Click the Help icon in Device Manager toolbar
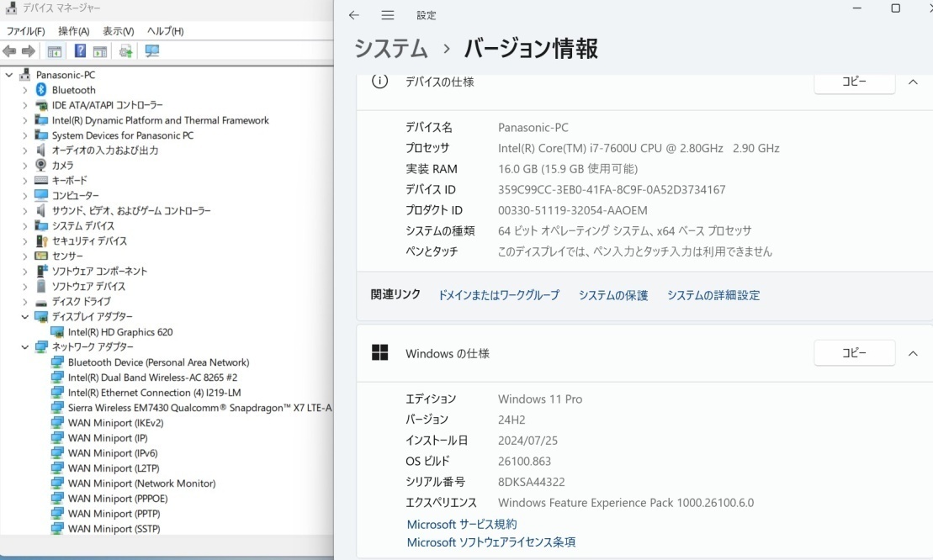The image size is (933, 560). (80, 51)
